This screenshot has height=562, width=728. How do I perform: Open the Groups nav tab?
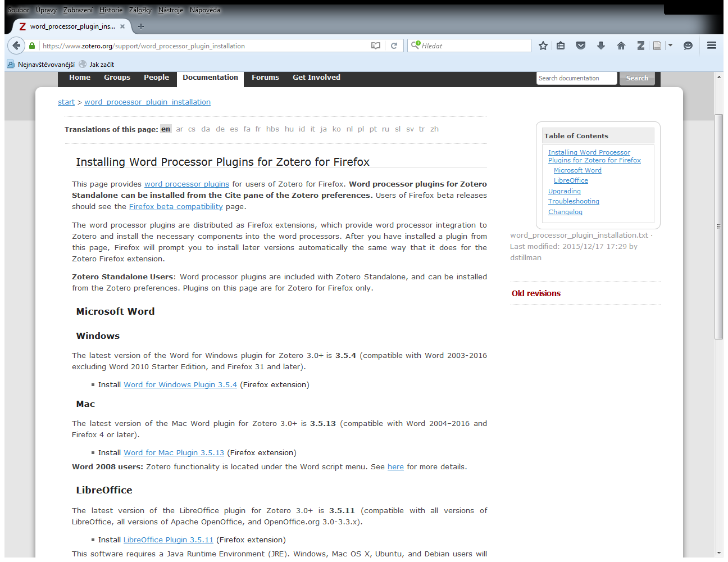117,78
